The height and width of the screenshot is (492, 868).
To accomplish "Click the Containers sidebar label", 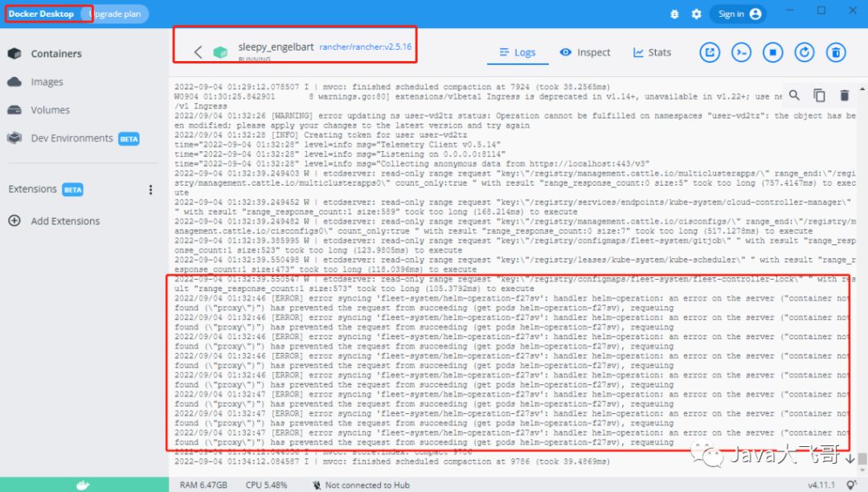I will point(56,54).
